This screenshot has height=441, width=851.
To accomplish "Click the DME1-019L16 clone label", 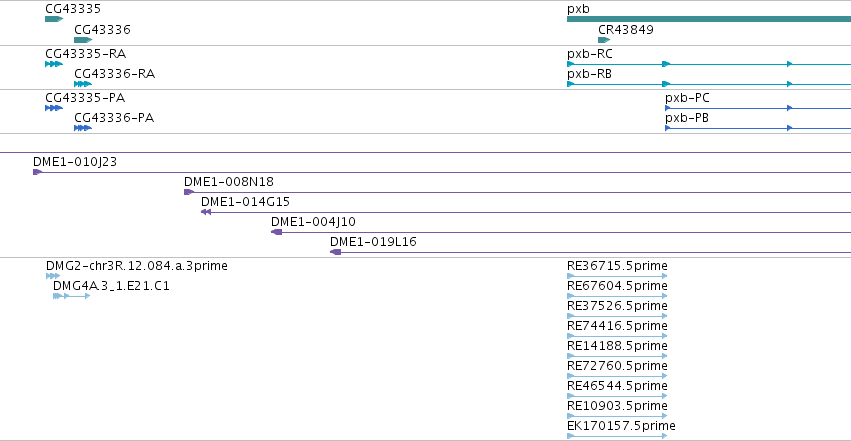I will click(x=373, y=242).
